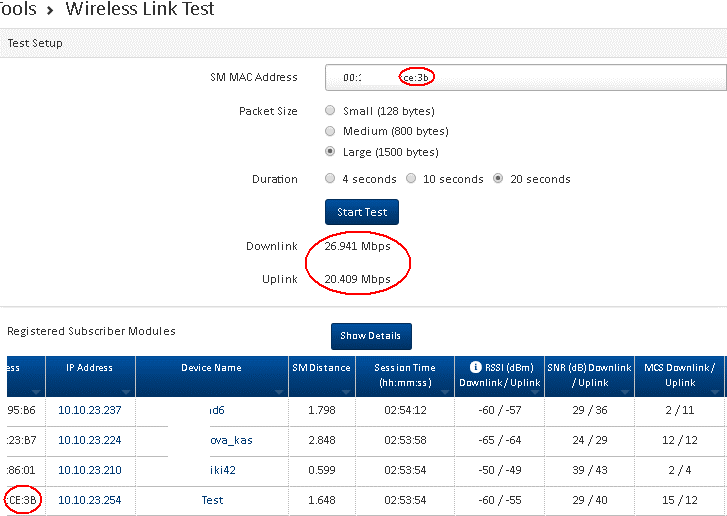727x516 pixels.
Task: Open IP address 10.10.23.254 link
Action: click(90, 500)
